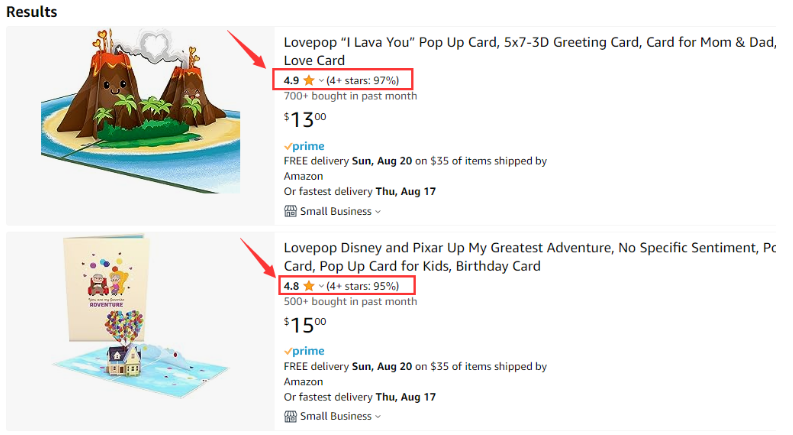Expand the Small Business chevron on the second result
The width and height of the screenshot is (793, 435).
378,417
